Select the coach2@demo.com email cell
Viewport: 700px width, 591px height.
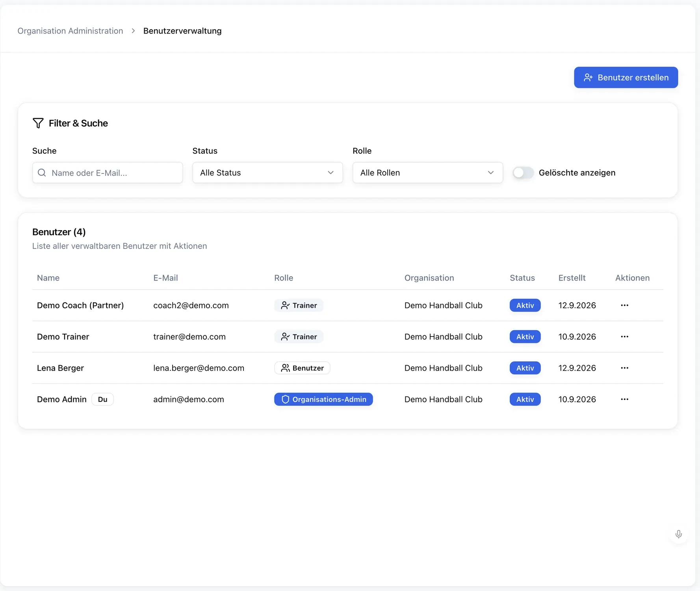[x=191, y=305]
